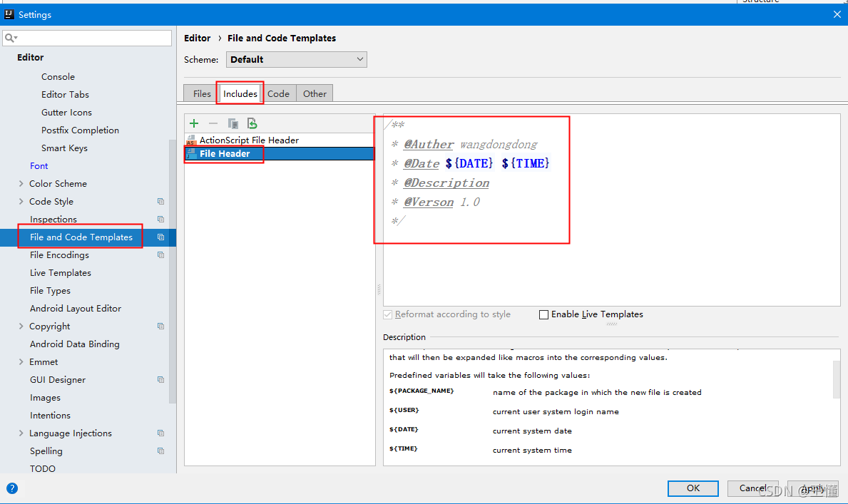Switch to the Other tab
The width and height of the screenshot is (848, 504).
click(x=315, y=93)
